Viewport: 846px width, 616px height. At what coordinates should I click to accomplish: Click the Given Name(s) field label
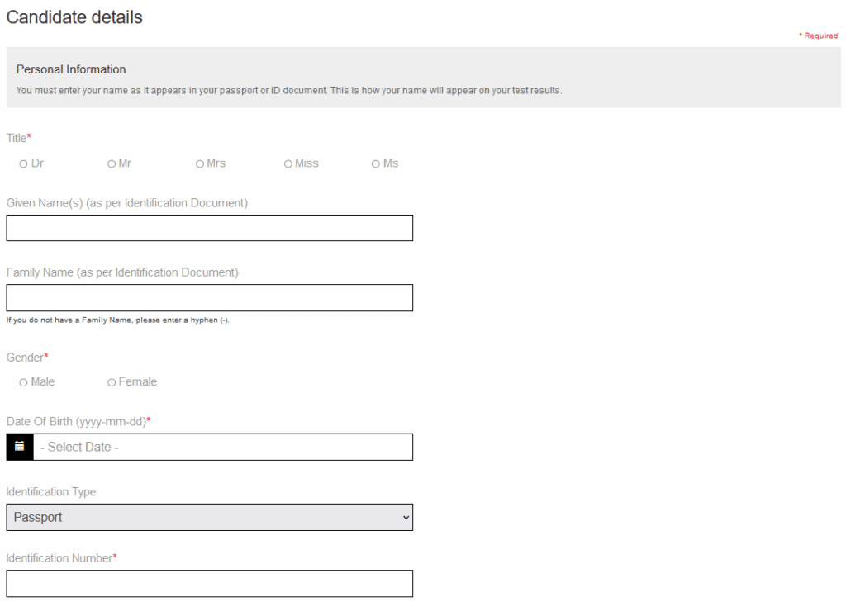(x=126, y=203)
